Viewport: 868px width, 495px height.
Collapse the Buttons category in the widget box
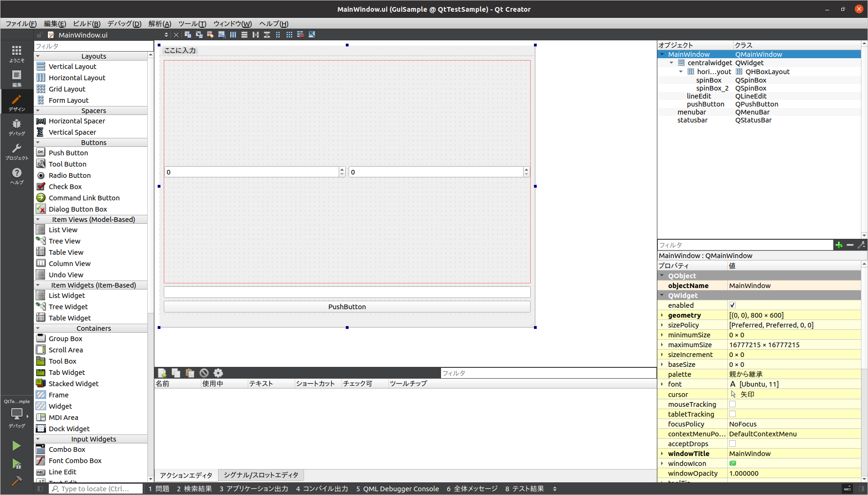(x=38, y=143)
